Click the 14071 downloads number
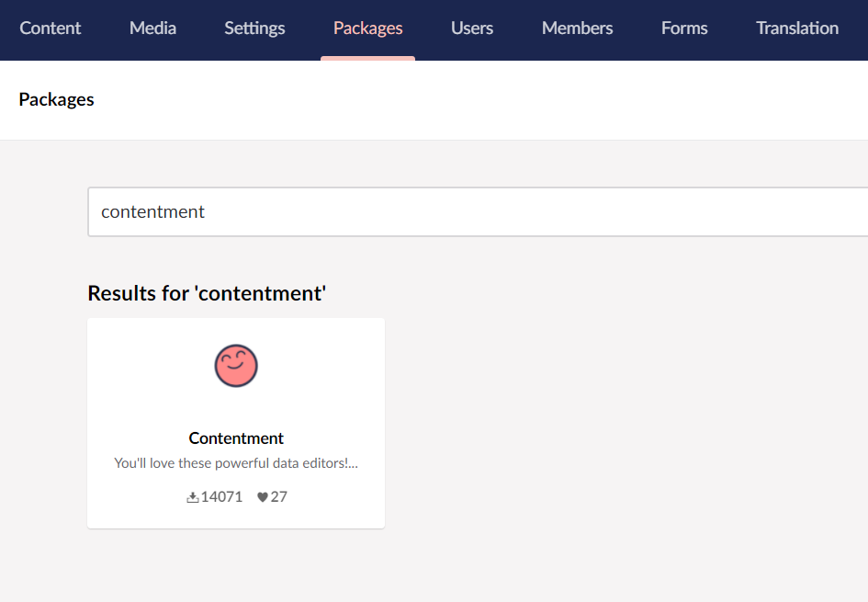868x602 pixels. (221, 497)
